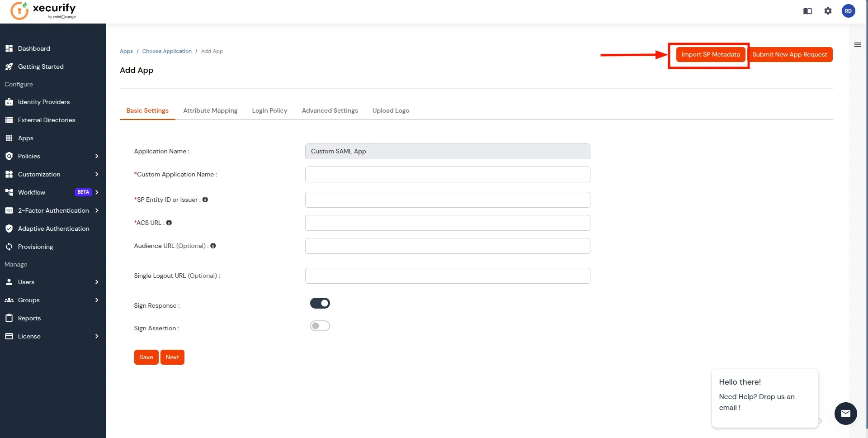Open the Adaptive Authentication section

point(54,229)
